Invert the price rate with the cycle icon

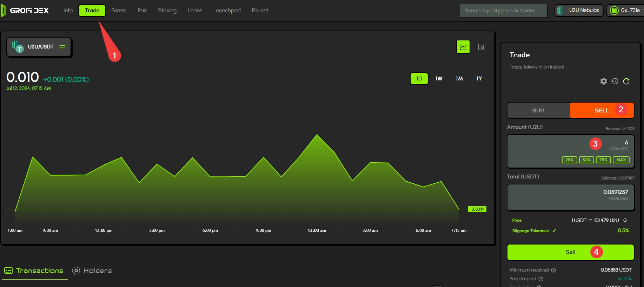pyautogui.click(x=625, y=220)
